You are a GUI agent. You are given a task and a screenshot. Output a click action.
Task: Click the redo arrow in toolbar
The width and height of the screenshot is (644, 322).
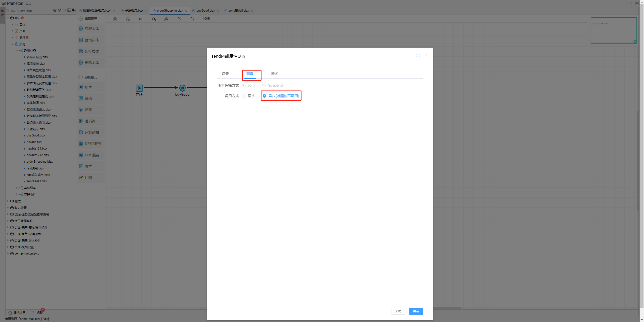(167, 19)
